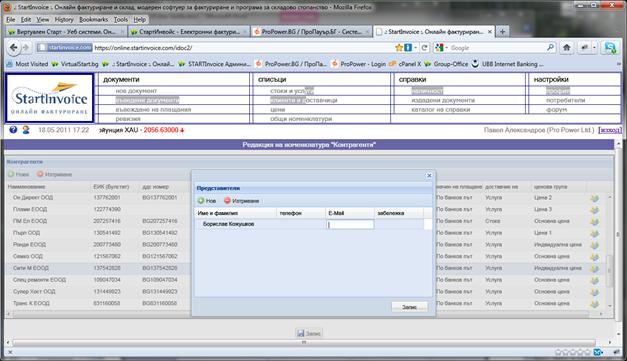Open the издадени документи link
This screenshot has height=361, width=627.
tap(443, 100)
